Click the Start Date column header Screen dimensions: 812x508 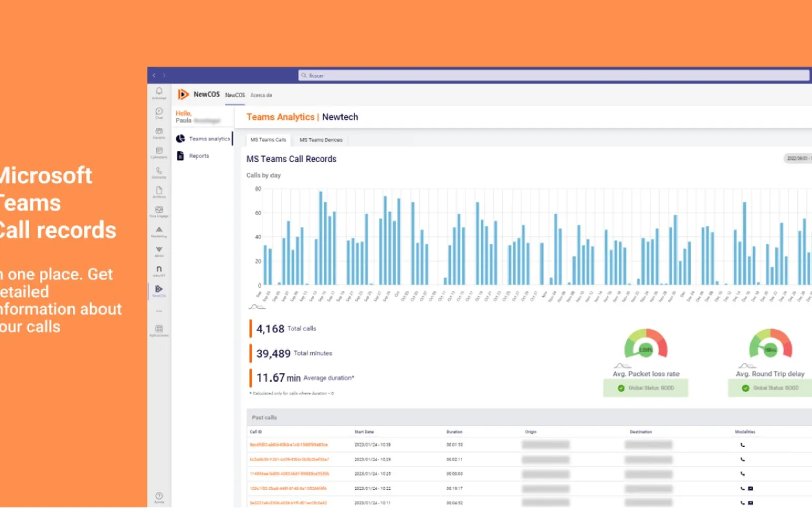[364, 432]
